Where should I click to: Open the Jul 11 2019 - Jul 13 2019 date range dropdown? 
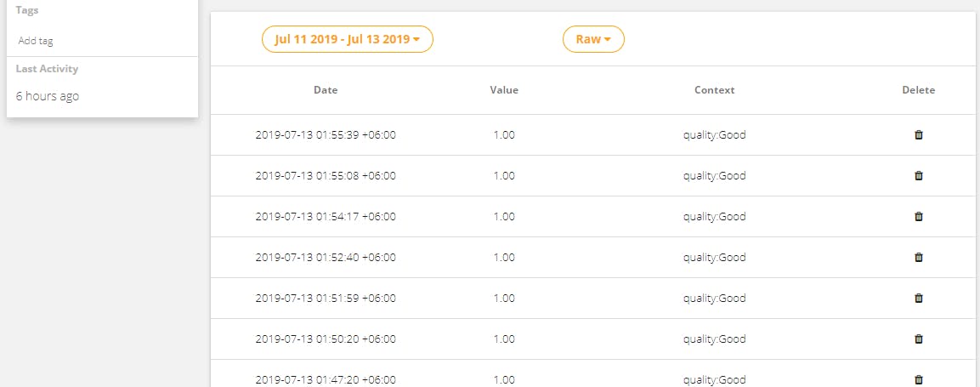348,39
